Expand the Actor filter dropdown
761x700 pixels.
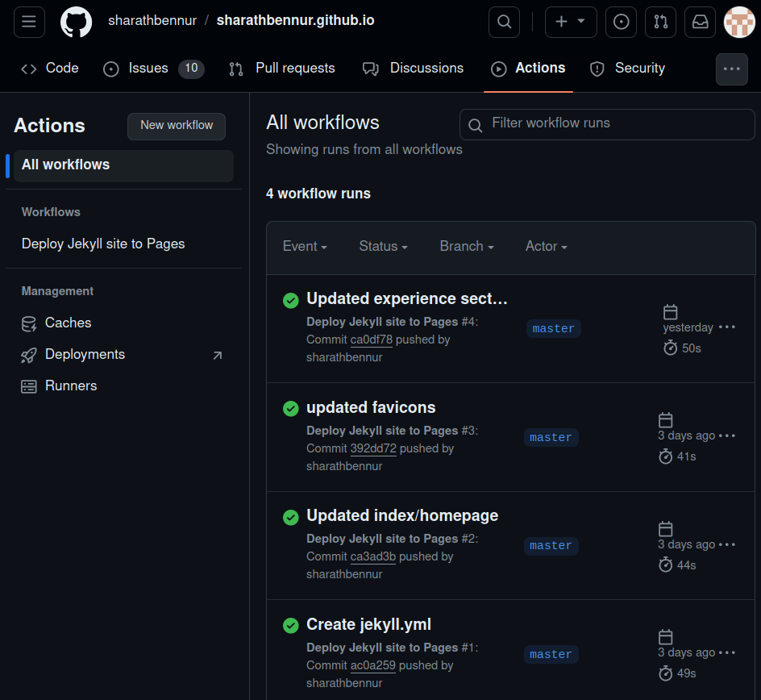546,247
